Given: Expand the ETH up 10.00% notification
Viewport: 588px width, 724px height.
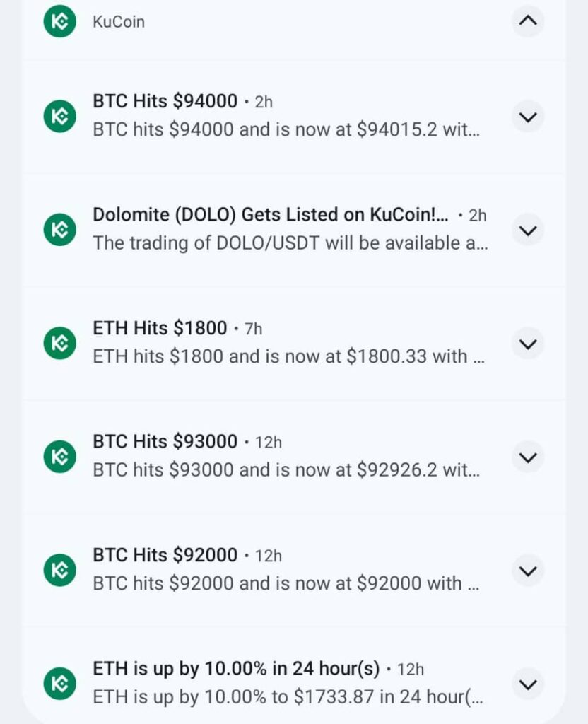Looking at the screenshot, I should 528,684.
